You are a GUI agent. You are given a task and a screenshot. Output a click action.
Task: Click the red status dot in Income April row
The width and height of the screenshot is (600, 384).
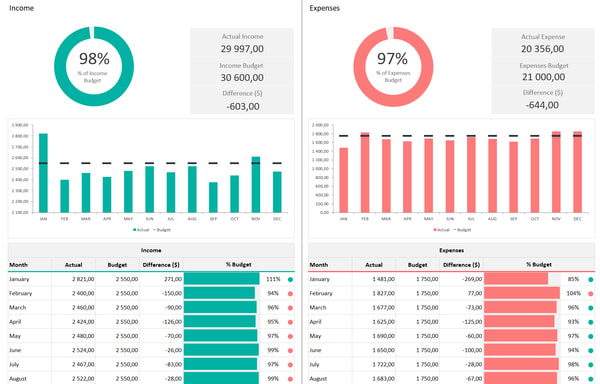click(290, 322)
